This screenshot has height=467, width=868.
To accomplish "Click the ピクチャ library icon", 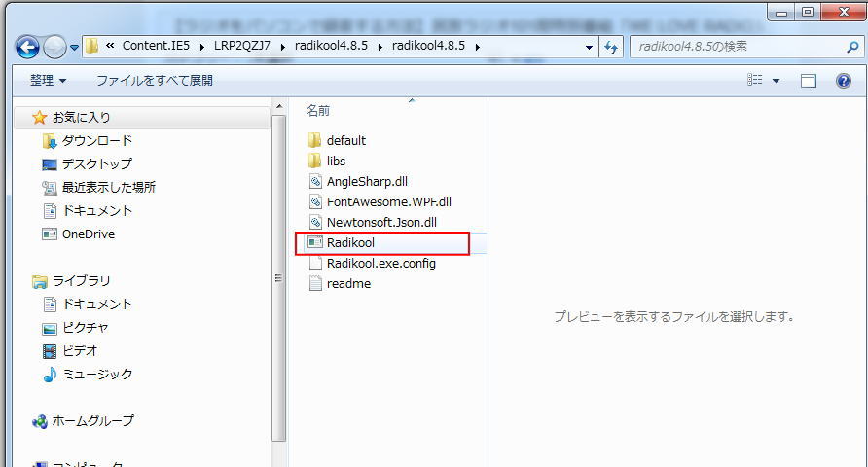I will (50, 329).
